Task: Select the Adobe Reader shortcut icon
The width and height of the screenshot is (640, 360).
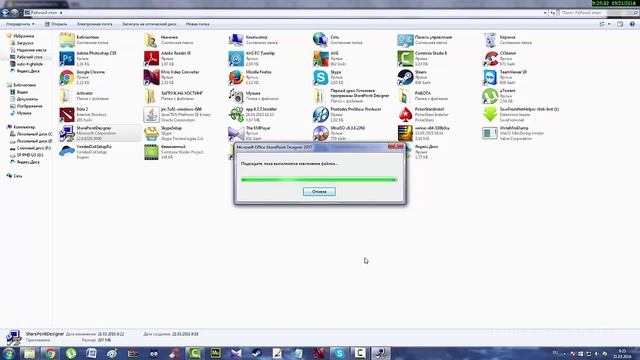Action: (x=151, y=58)
